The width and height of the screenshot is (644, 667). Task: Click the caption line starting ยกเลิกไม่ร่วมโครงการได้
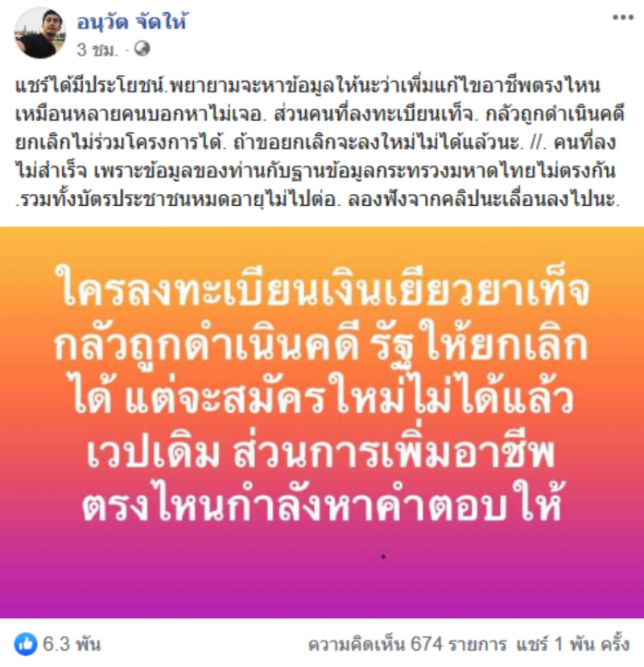point(316,142)
